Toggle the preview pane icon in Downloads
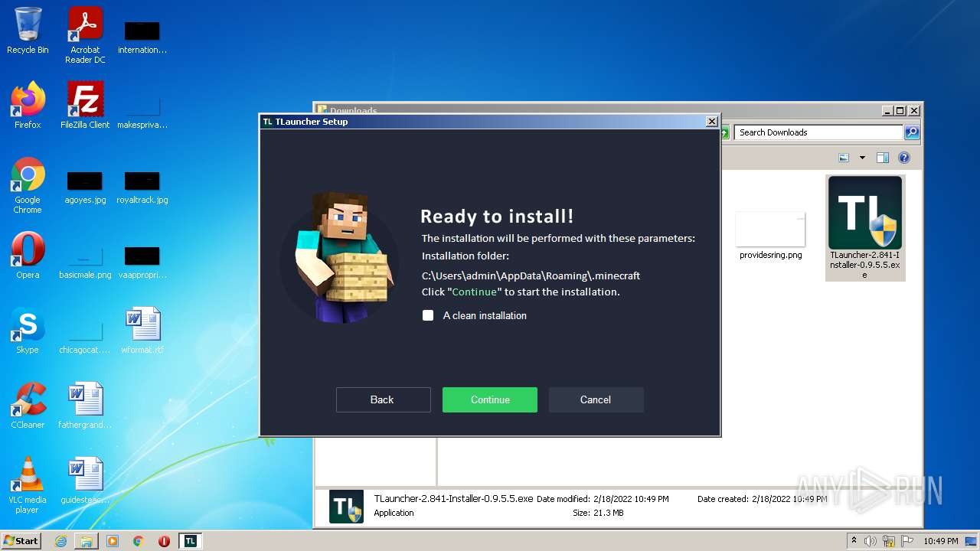 pos(882,158)
